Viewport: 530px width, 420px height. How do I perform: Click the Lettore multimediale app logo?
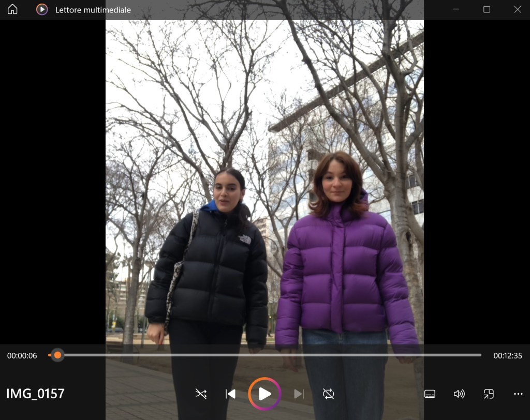click(x=42, y=10)
